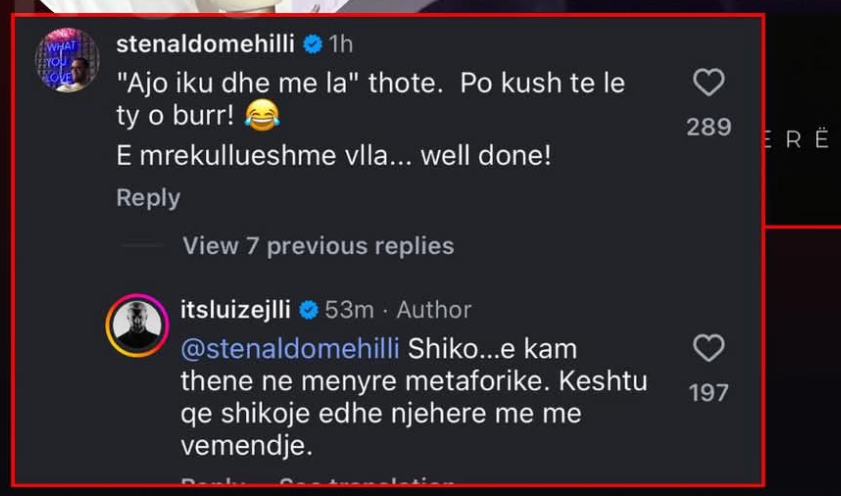Open stenaldomehilli's profile picture
This screenshot has height=496, width=841.
tap(68, 61)
